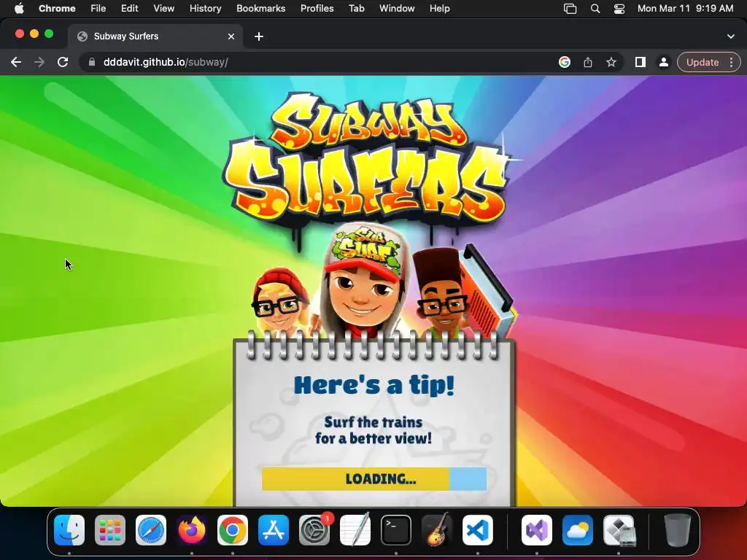
Task: Launch GarageBand from the dock
Action: pos(437,530)
